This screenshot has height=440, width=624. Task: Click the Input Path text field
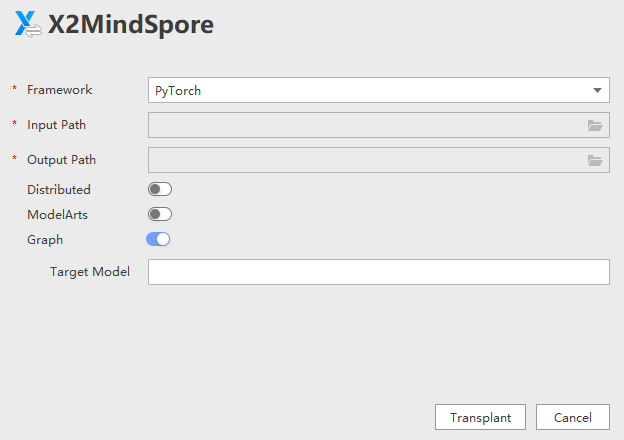click(x=378, y=125)
